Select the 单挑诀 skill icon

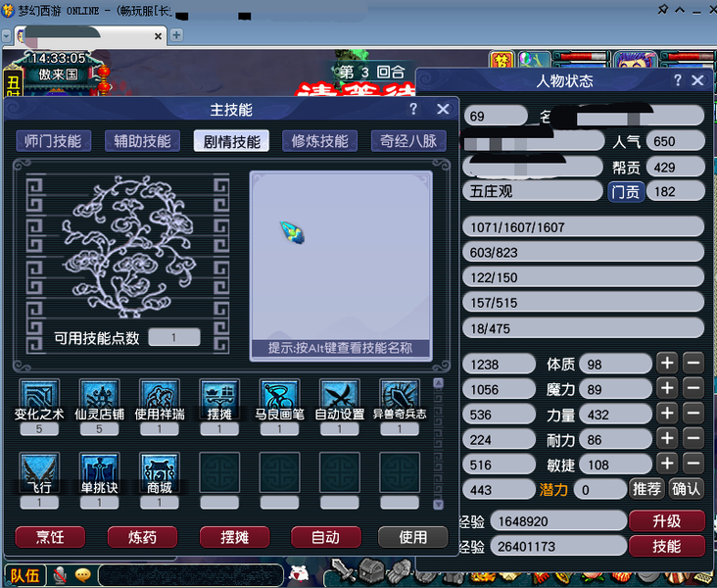pyautogui.click(x=99, y=471)
